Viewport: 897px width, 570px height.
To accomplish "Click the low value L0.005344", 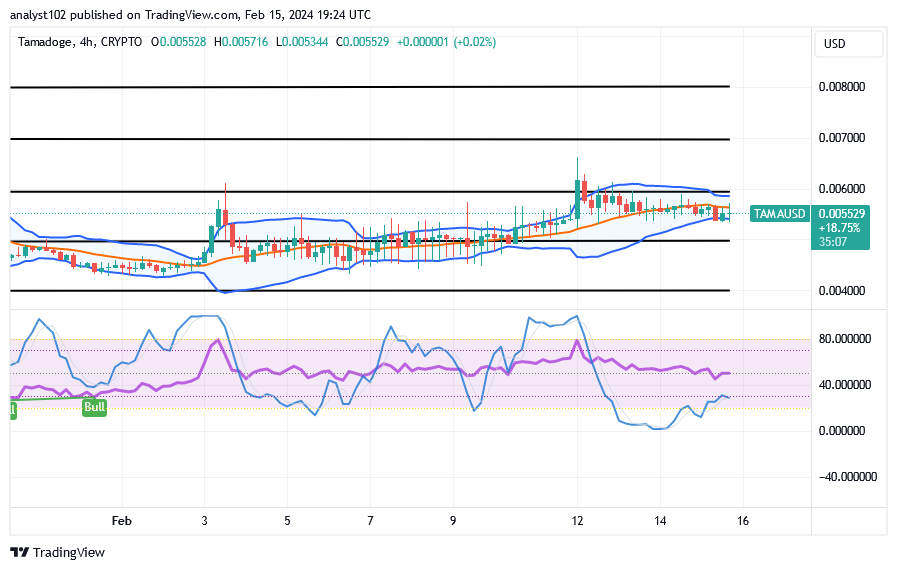I will [302, 42].
